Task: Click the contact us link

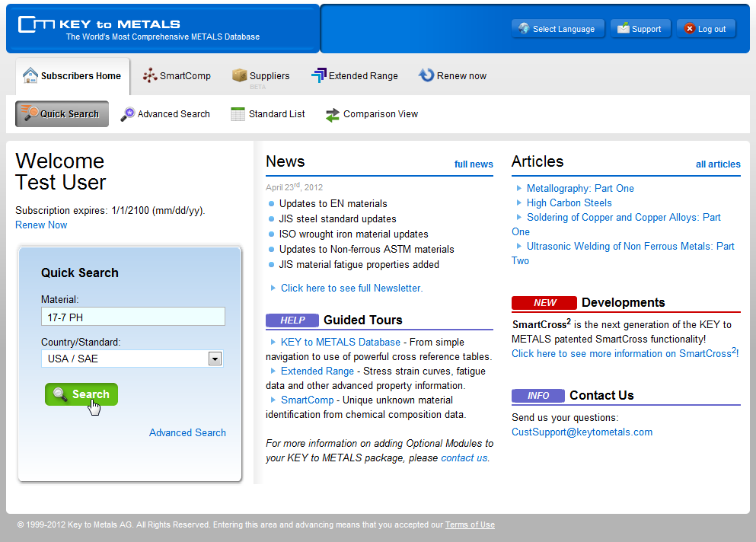Action: click(x=464, y=458)
